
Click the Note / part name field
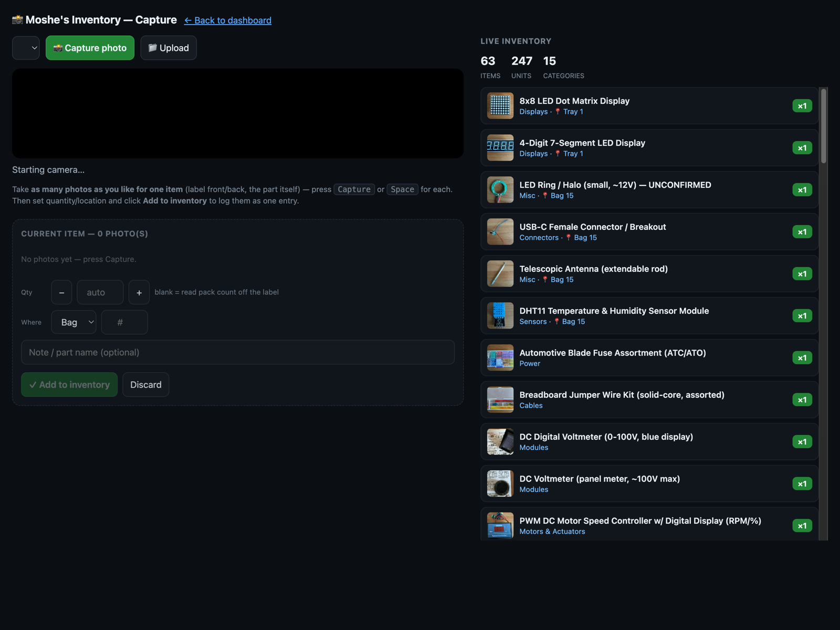(x=238, y=352)
